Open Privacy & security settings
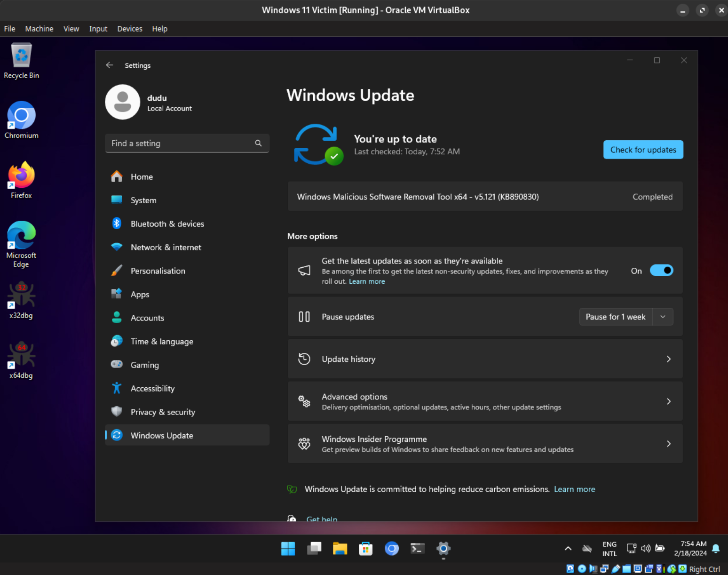728x575 pixels. (187, 412)
